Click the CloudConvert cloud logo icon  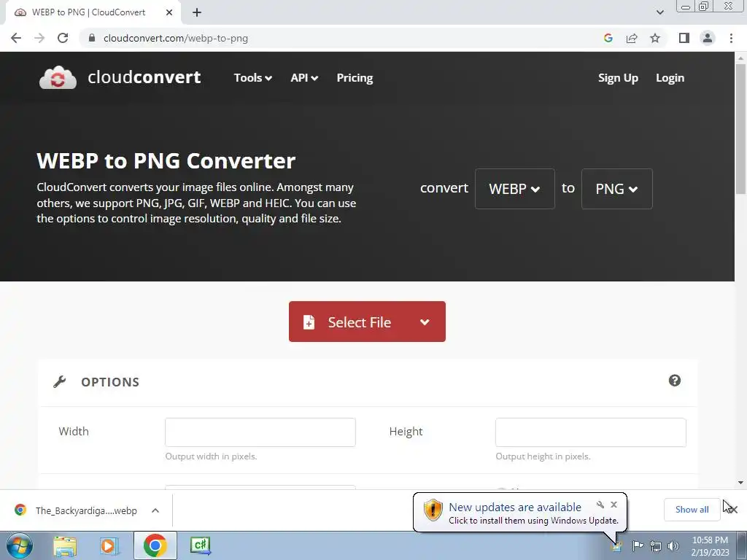click(58, 77)
